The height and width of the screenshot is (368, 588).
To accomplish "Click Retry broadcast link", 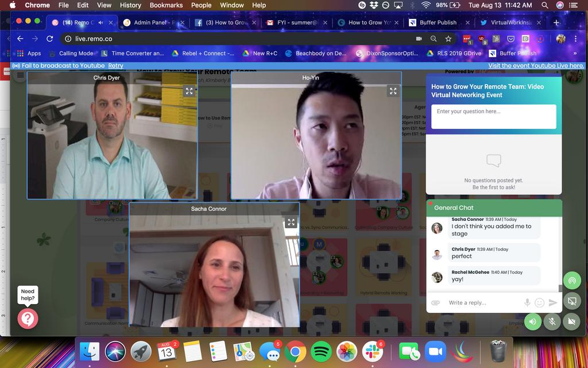I will coord(115,66).
